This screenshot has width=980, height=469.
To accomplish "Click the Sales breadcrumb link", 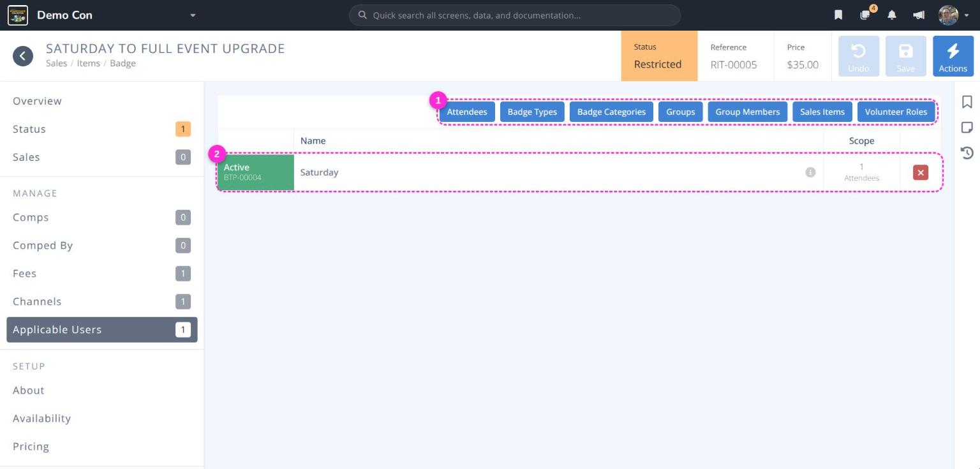I will [56, 63].
